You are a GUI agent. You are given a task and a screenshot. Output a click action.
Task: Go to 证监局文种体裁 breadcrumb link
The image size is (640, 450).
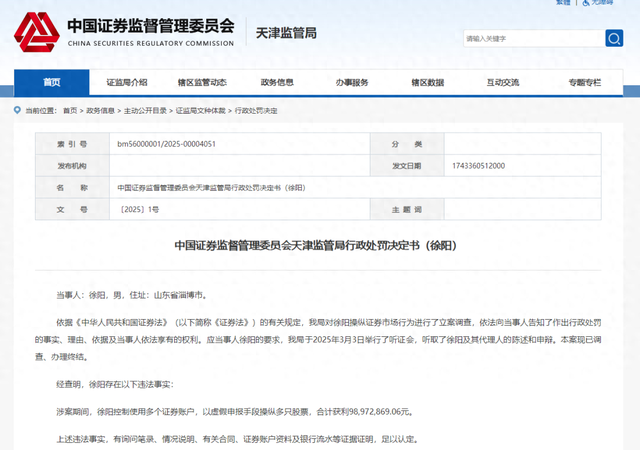[200, 111]
